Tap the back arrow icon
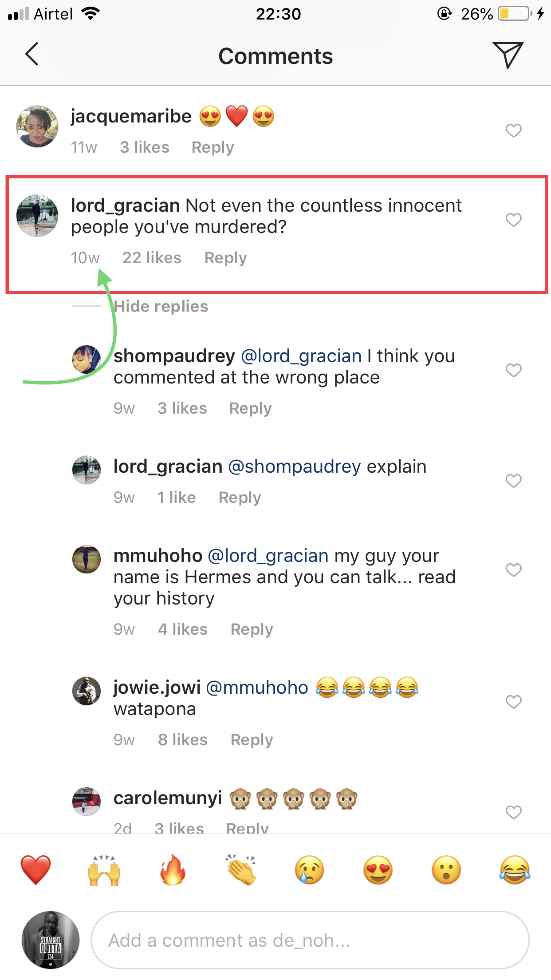The image size is (551, 980). point(32,55)
